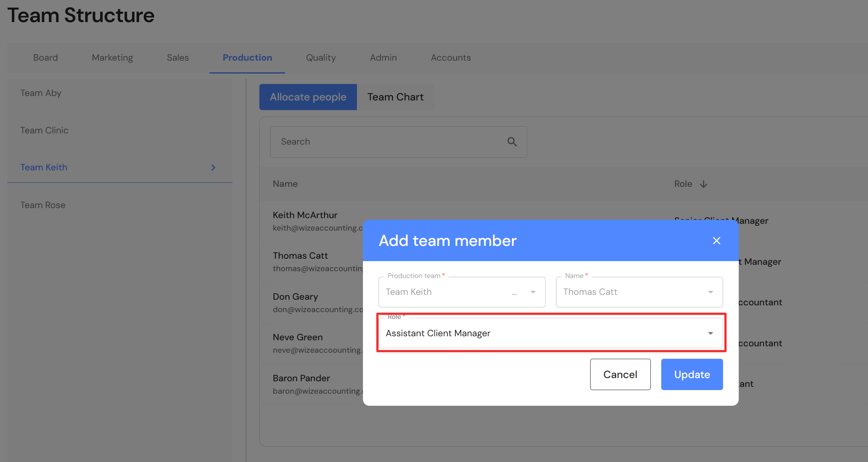
Task: Click the Cancel button
Action: click(x=620, y=374)
